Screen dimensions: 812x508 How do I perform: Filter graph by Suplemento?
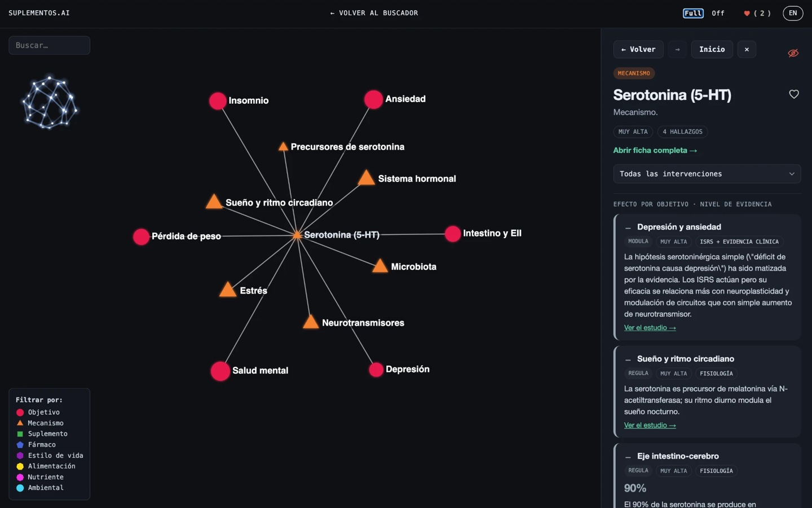[x=42, y=434]
